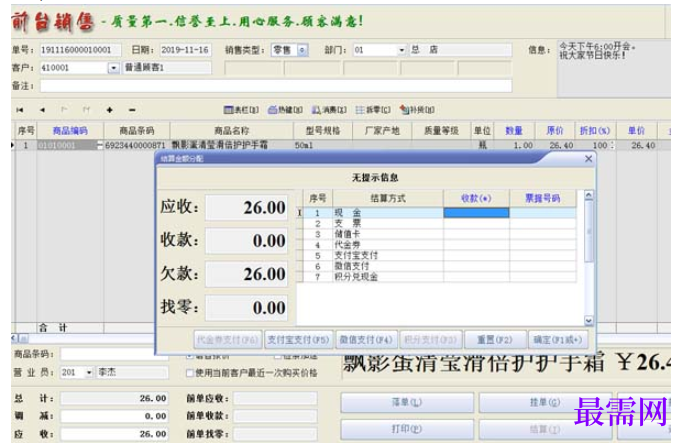Image resolution: width=686 pixels, height=443 pixels.
Task: Click 微信支付(F4) button
Action: click(366, 339)
